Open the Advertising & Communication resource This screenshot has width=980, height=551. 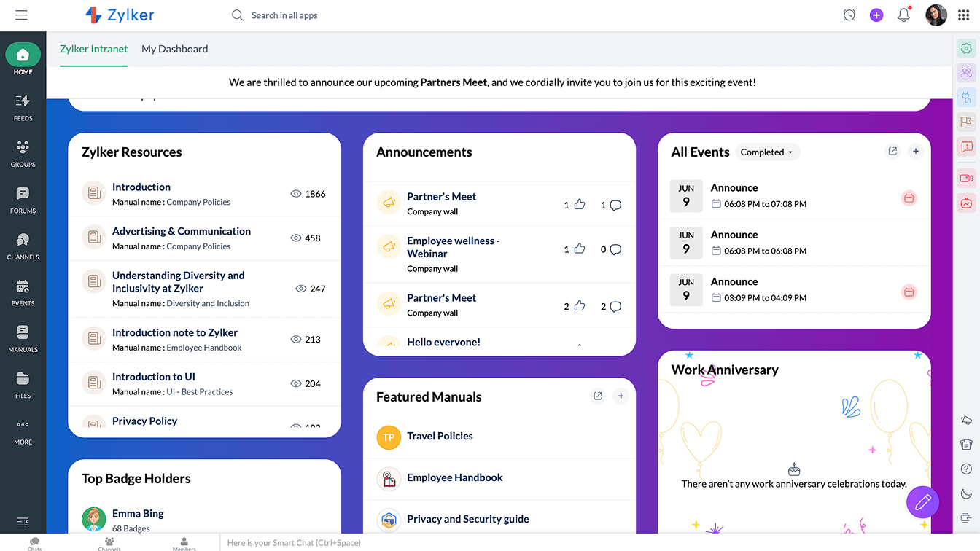(182, 231)
